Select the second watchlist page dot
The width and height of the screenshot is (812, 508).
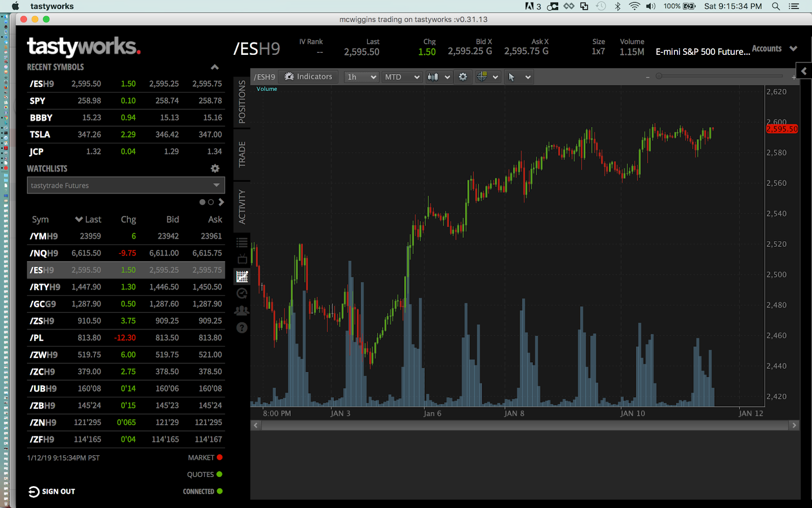211,202
